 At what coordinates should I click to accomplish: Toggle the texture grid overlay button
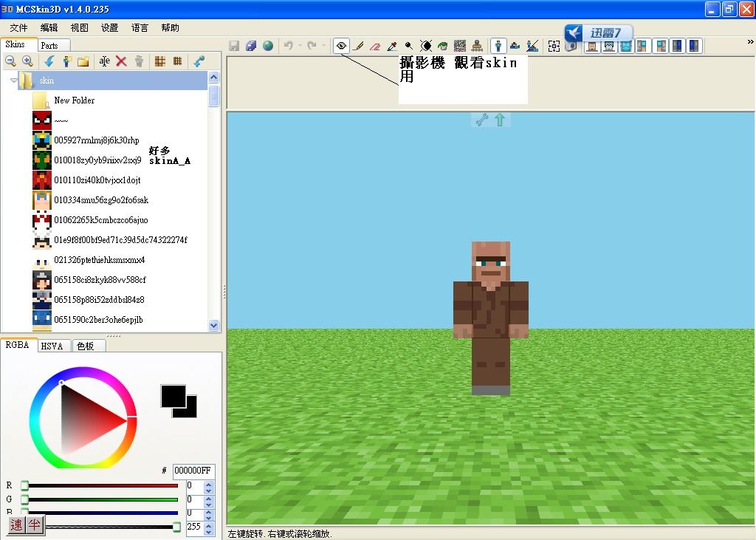(554, 46)
